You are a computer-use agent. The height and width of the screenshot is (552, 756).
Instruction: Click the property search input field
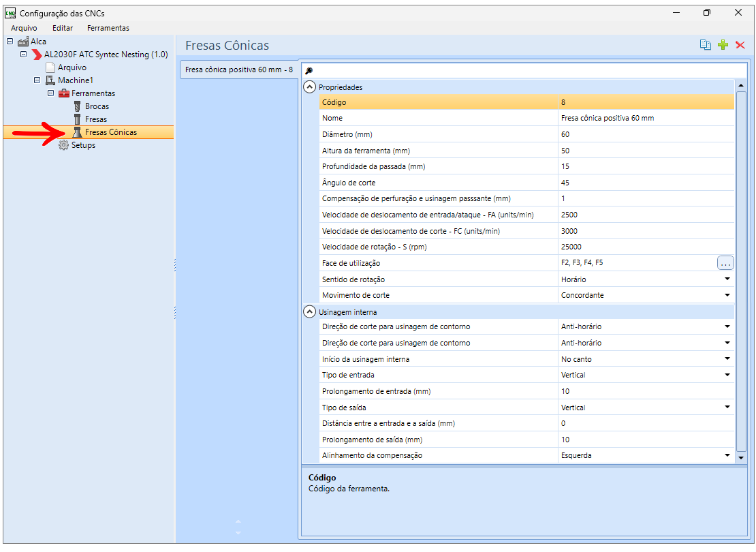(x=531, y=71)
